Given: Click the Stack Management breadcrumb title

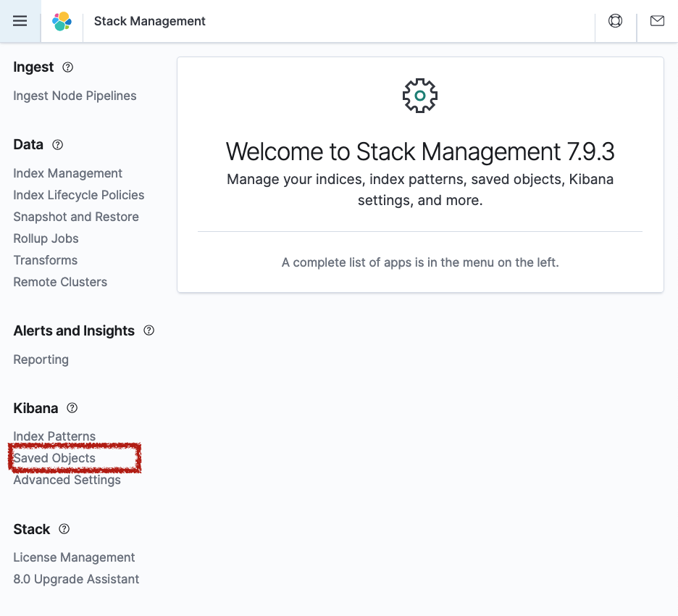Looking at the screenshot, I should pyautogui.click(x=150, y=21).
